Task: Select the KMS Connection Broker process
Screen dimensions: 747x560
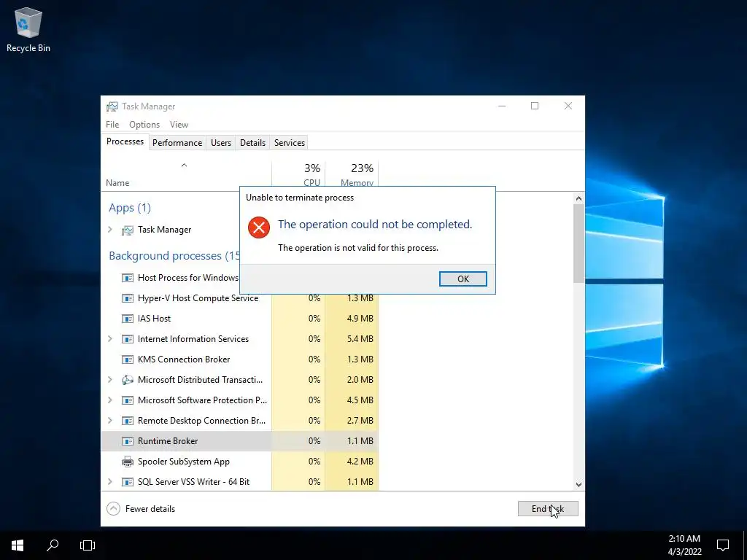Action: click(x=239, y=359)
